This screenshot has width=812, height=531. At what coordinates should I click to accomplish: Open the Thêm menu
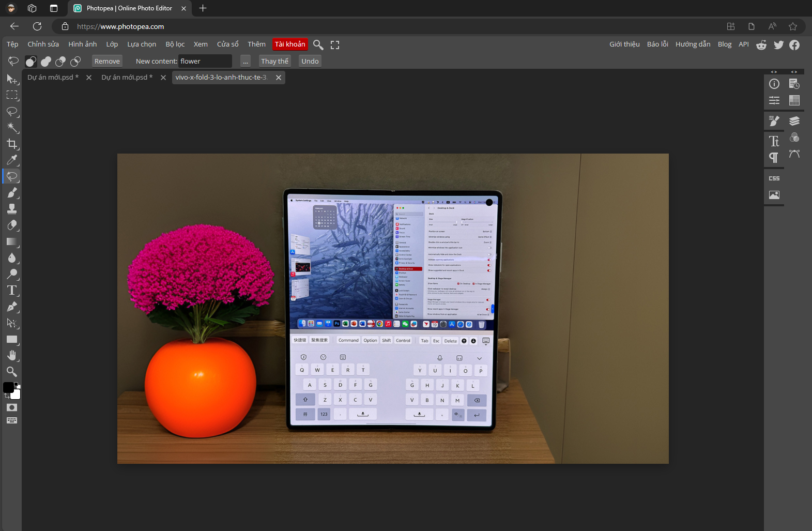click(256, 44)
